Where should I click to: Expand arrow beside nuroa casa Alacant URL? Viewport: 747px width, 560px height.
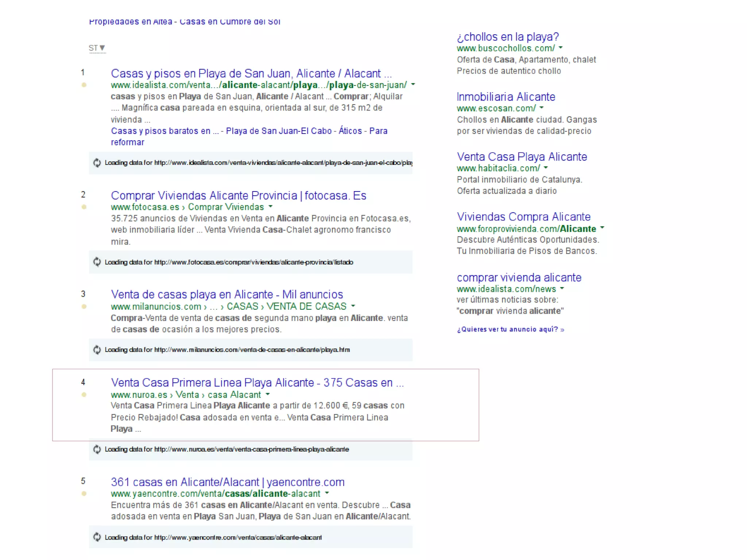click(268, 394)
